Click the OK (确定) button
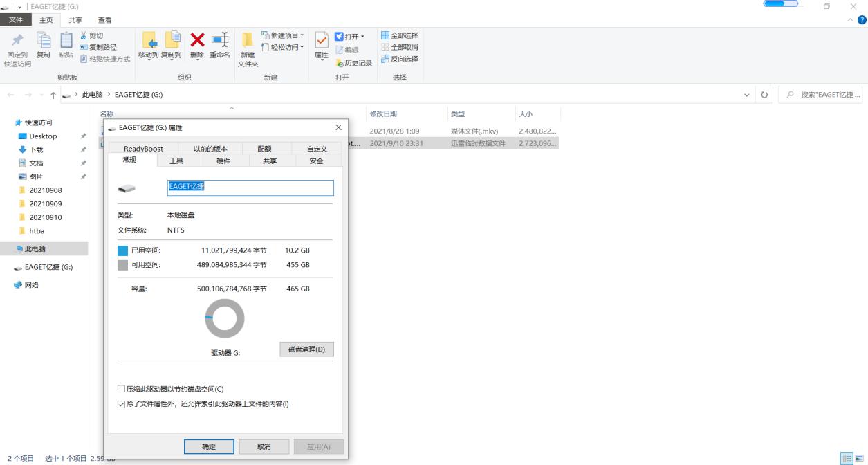The width and height of the screenshot is (868, 465). pos(209,447)
